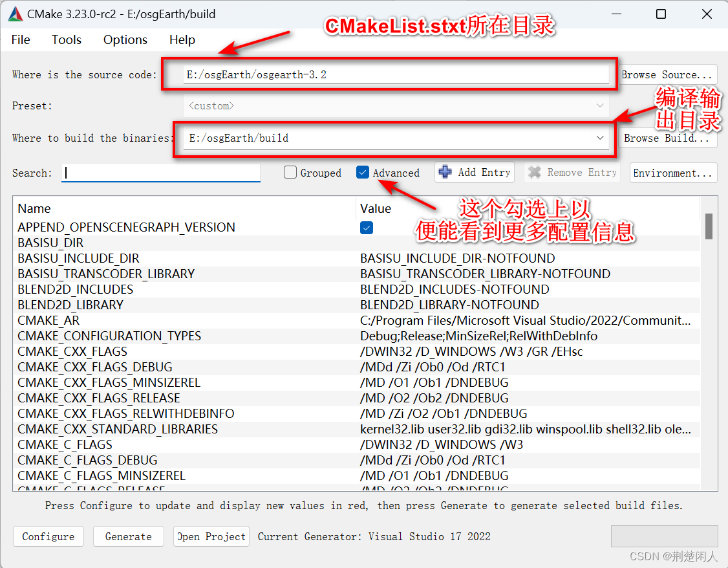Uncheck the Advanced checkbox
Screen dimensions: 728x568
[x=363, y=172]
